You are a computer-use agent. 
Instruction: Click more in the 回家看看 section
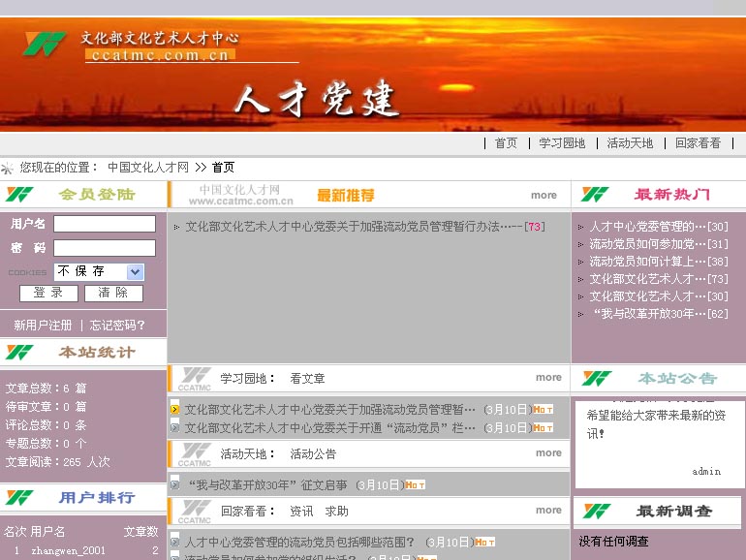pos(548,510)
